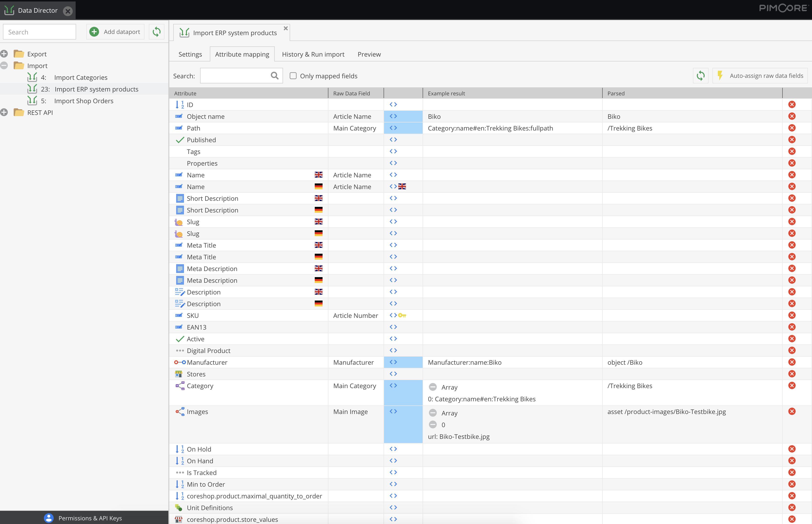Click the red delete icon on the Images row
This screenshot has width=812, height=524.
coord(792,411)
